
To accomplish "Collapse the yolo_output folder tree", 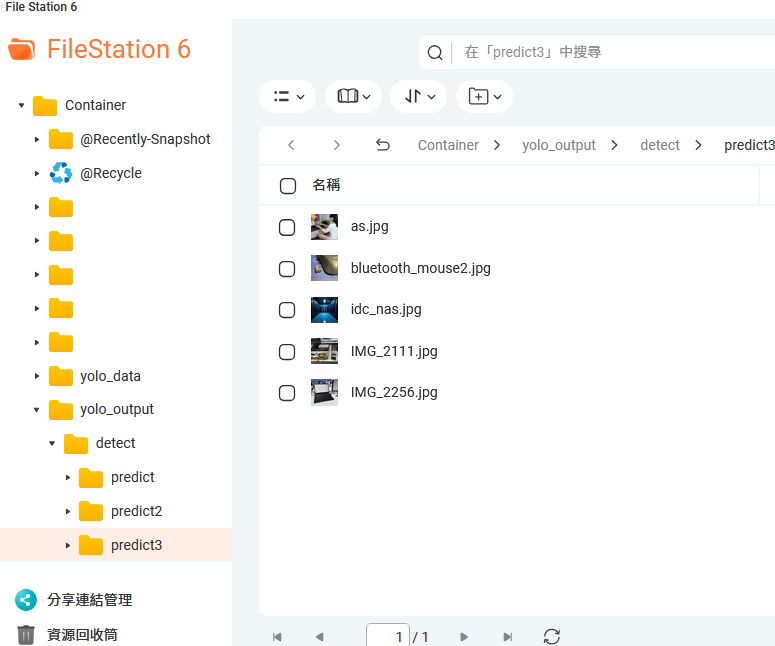I will (x=37, y=410).
